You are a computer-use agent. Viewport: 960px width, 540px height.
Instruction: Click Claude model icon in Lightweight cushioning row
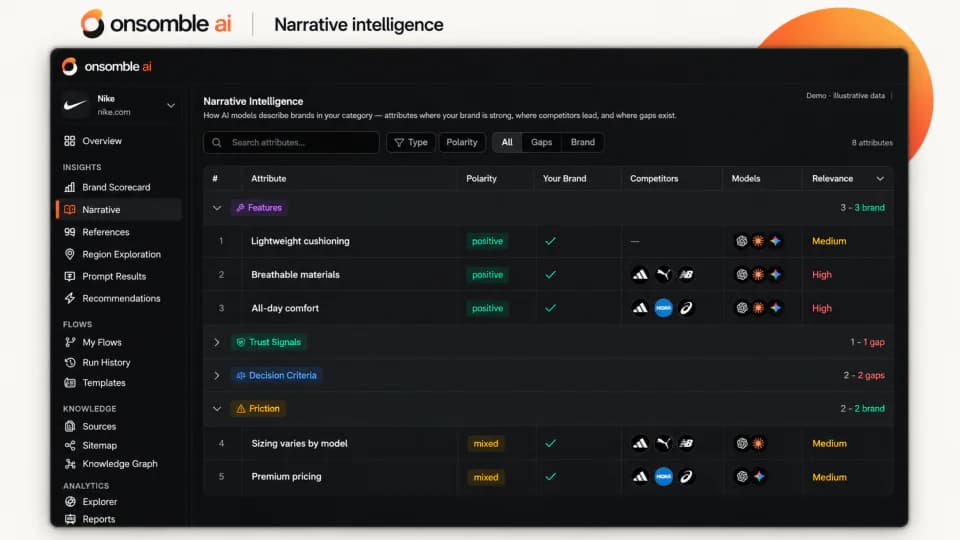click(x=758, y=241)
